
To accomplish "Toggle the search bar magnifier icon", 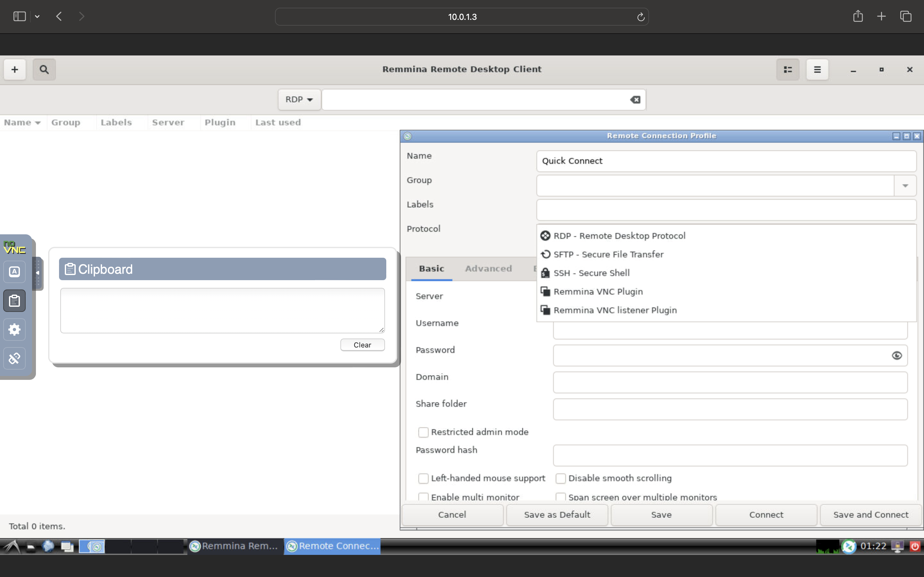I will coord(44,70).
